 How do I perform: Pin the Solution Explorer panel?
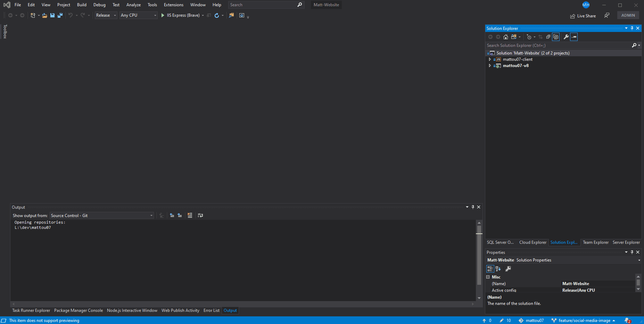coord(632,28)
